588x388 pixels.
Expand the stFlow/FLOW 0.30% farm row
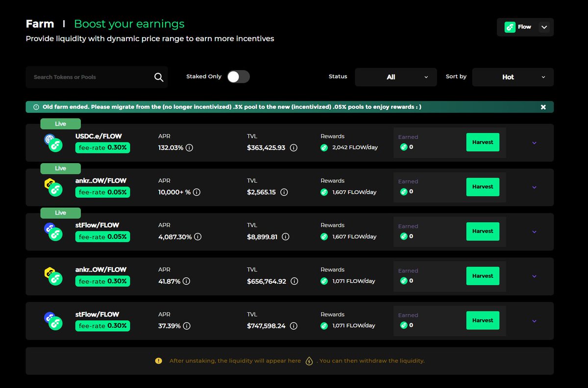click(534, 321)
